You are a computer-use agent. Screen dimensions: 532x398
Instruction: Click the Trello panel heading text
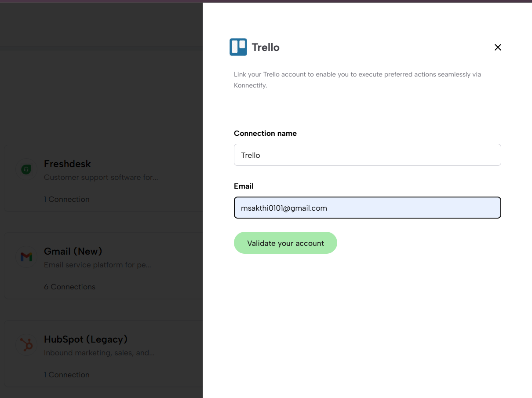point(266,47)
